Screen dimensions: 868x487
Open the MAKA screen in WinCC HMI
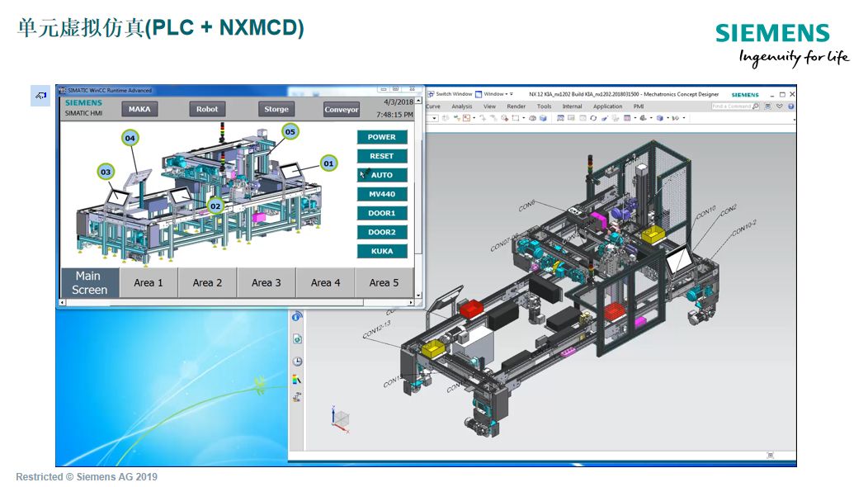(x=139, y=109)
